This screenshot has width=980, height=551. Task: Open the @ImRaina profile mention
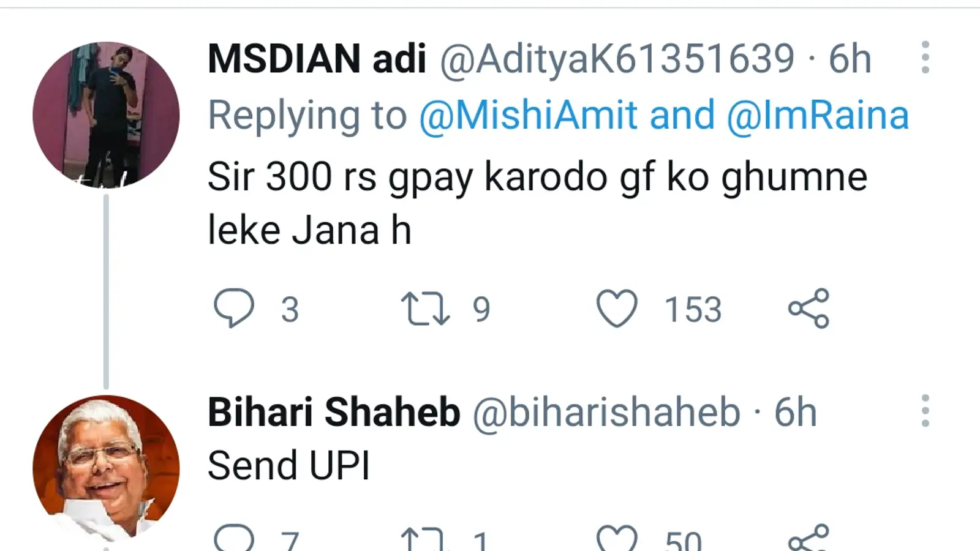pyautogui.click(x=818, y=115)
